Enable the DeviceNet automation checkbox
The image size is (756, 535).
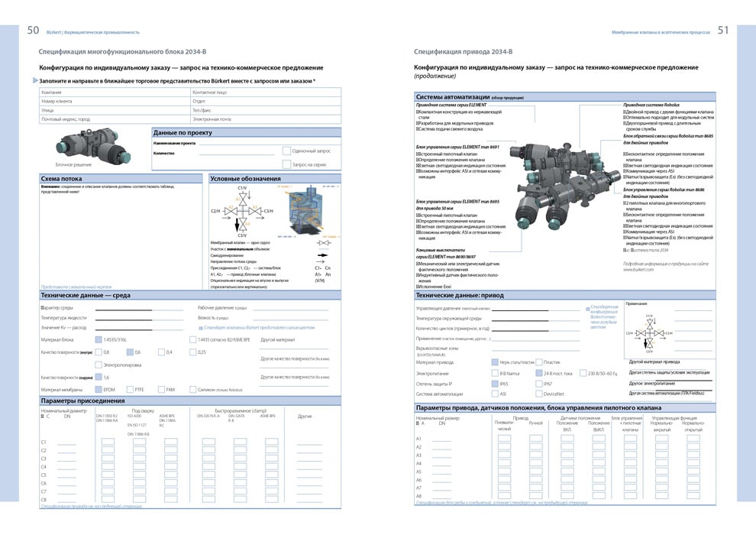coord(538,394)
